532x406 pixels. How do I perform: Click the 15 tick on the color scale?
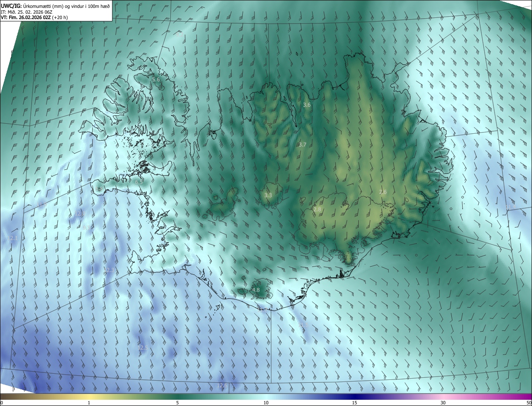(355, 403)
